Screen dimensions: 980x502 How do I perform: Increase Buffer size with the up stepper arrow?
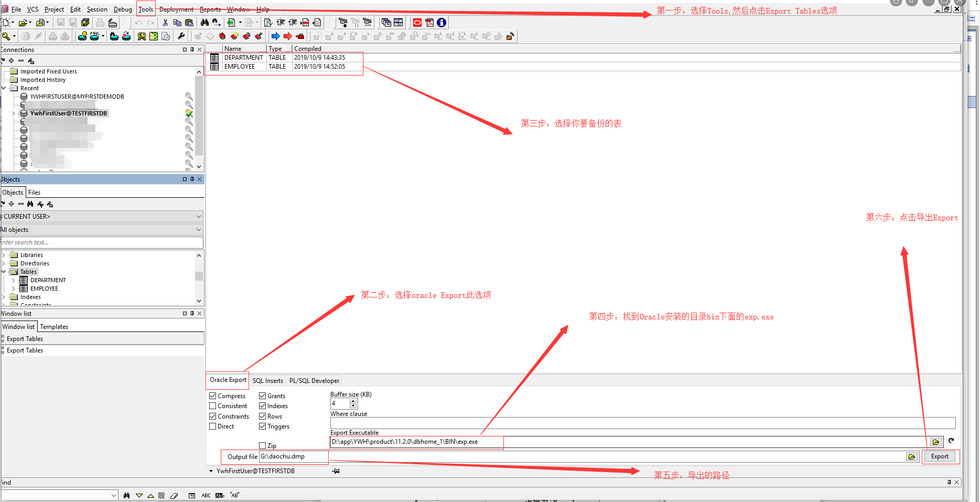[353, 401]
